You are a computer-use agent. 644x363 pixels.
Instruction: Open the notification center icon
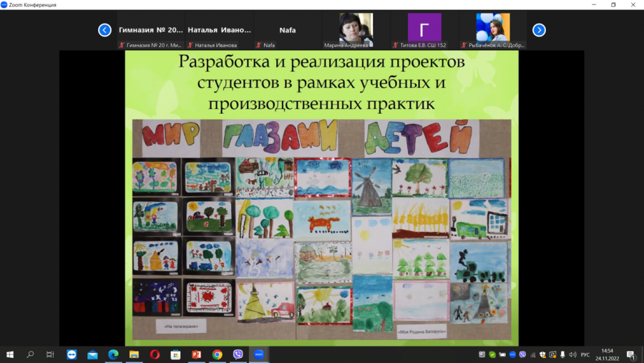pyautogui.click(x=631, y=354)
